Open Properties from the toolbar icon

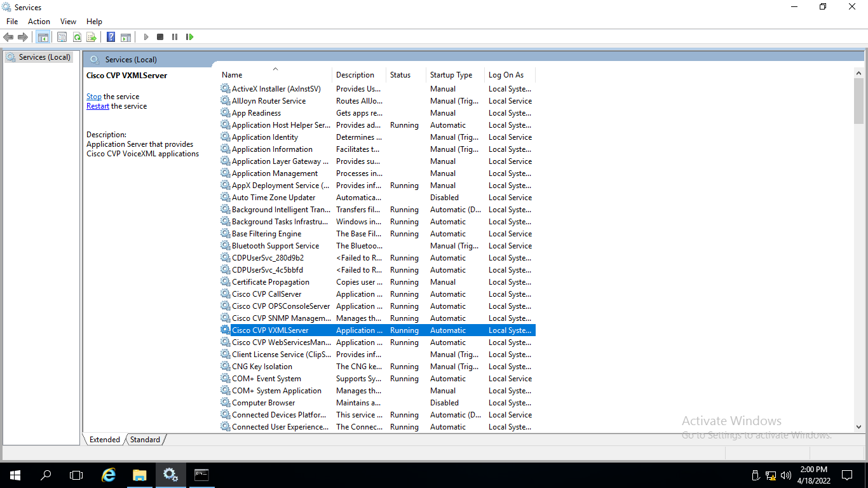click(62, 37)
